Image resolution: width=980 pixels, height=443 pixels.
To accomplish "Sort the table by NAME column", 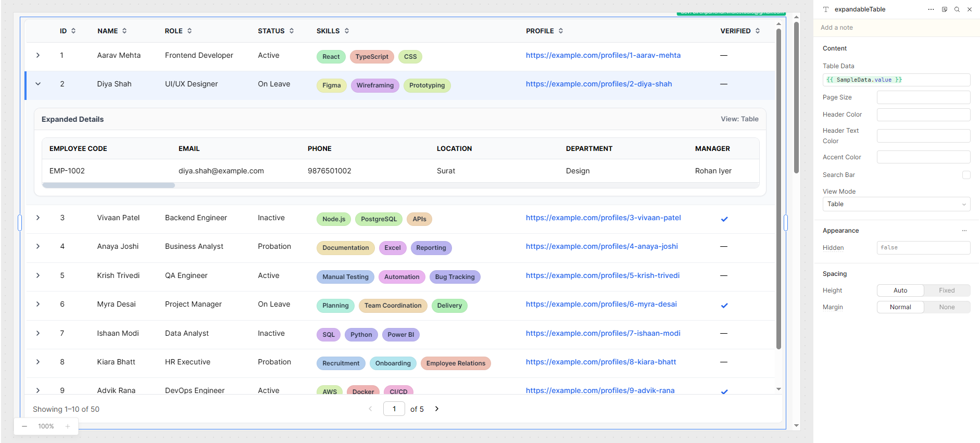I will click(x=124, y=31).
